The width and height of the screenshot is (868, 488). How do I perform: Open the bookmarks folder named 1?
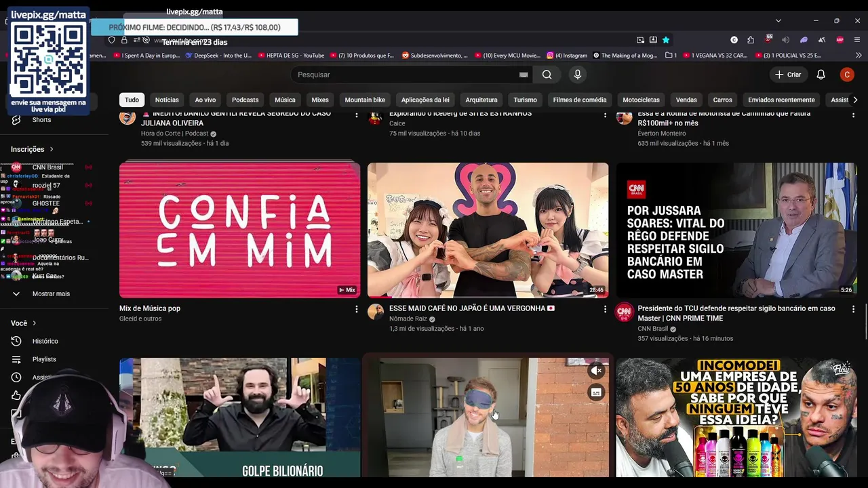pyautogui.click(x=671, y=56)
